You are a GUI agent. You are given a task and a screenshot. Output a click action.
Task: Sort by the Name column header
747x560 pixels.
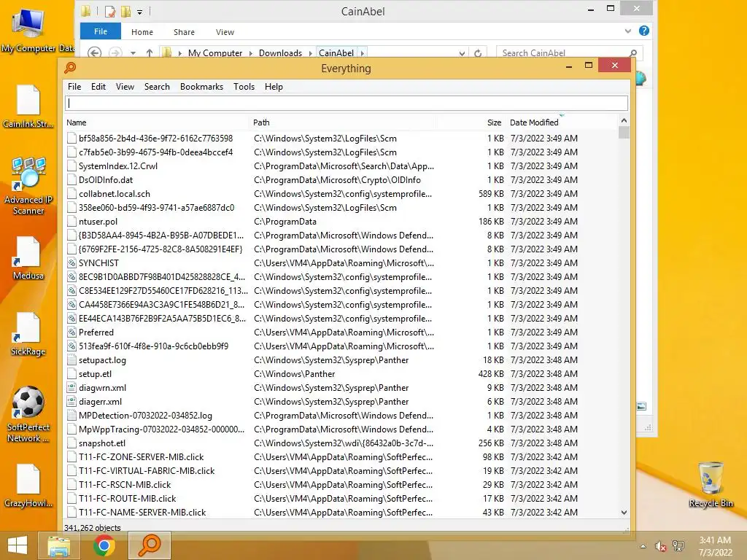[x=156, y=122]
